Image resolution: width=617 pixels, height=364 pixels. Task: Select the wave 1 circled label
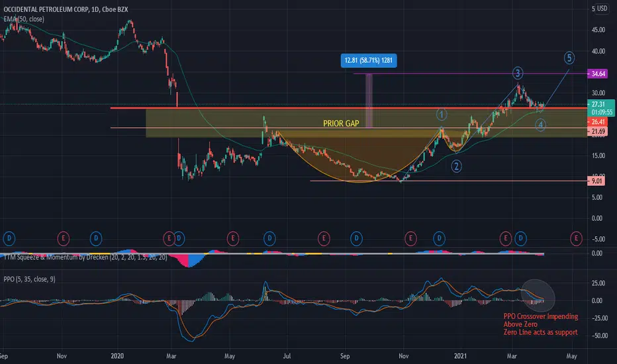(x=442, y=114)
